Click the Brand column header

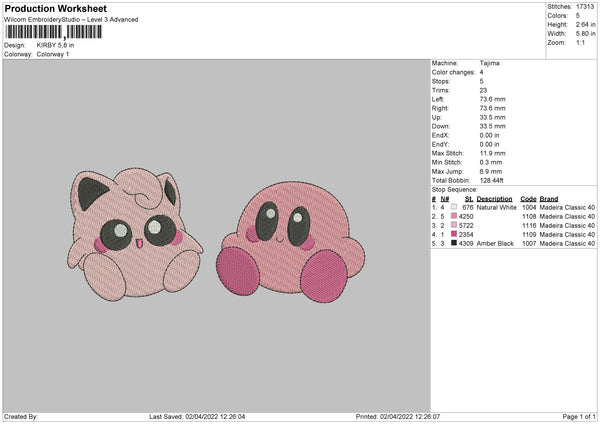551,198
